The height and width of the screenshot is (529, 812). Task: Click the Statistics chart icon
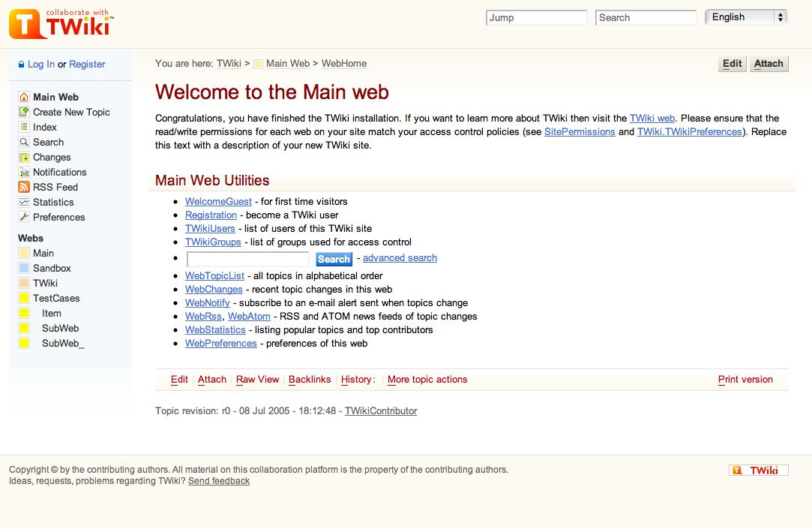[24, 202]
